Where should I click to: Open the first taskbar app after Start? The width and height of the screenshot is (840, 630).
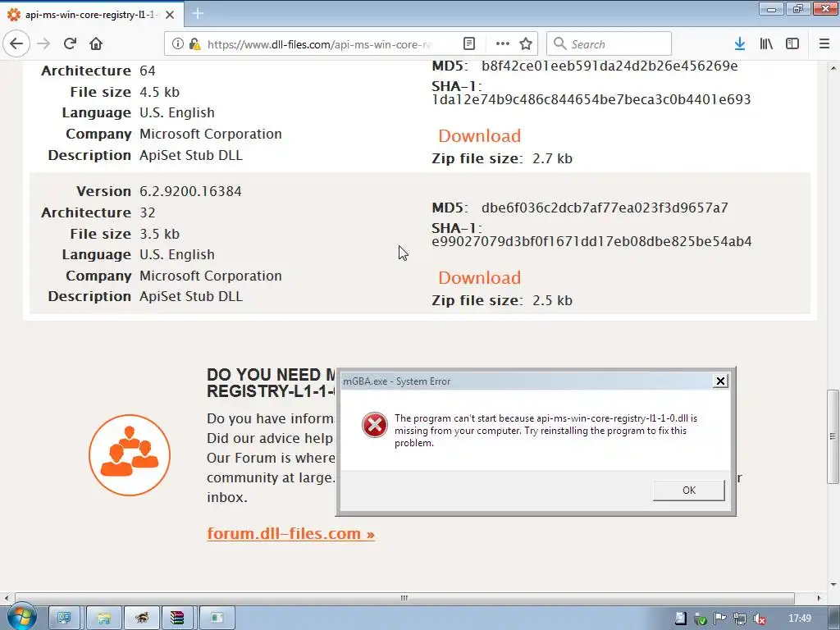tap(64, 619)
